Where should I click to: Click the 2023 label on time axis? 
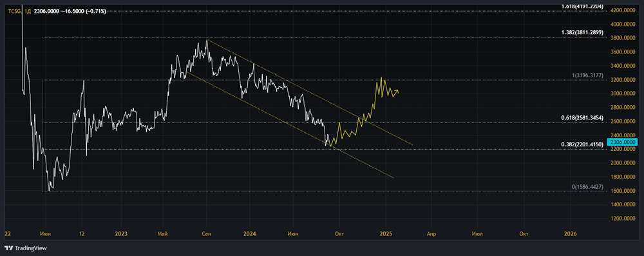[x=121, y=234]
